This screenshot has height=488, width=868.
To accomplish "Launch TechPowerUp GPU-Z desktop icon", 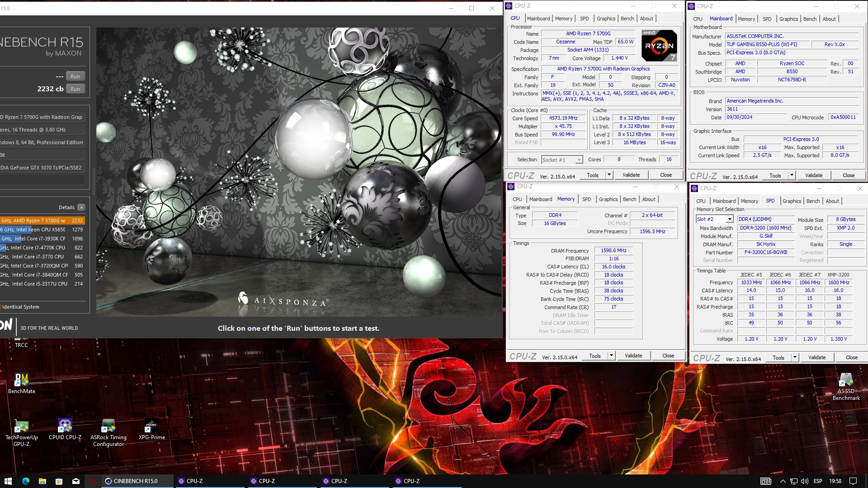I will pyautogui.click(x=21, y=433).
